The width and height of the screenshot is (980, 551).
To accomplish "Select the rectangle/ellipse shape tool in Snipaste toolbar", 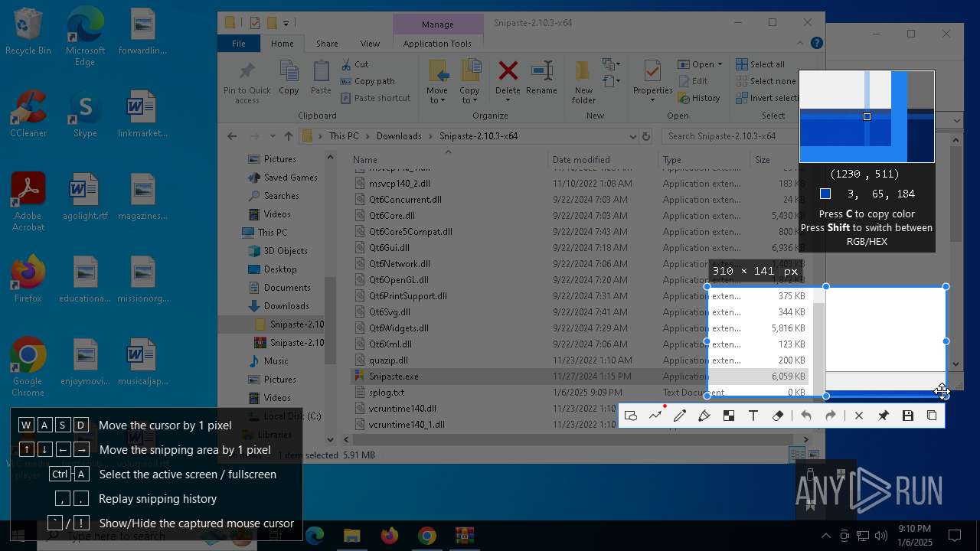I will tap(631, 416).
